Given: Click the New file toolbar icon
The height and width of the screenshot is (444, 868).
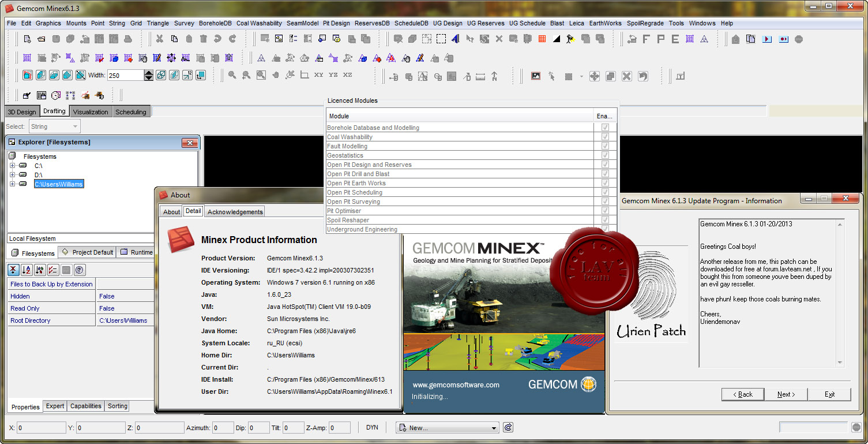Looking at the screenshot, I should [x=27, y=39].
